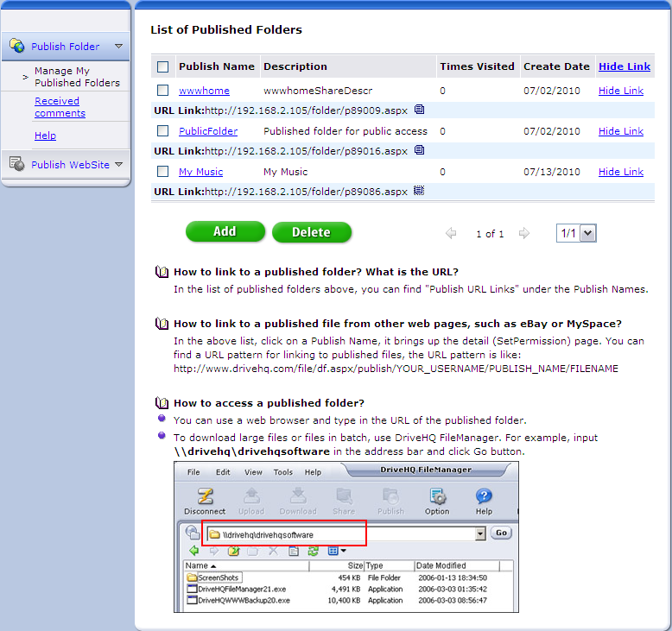This screenshot has height=631, width=672.
Task: Toggle the select-all checkbox in table header
Action: click(x=162, y=66)
